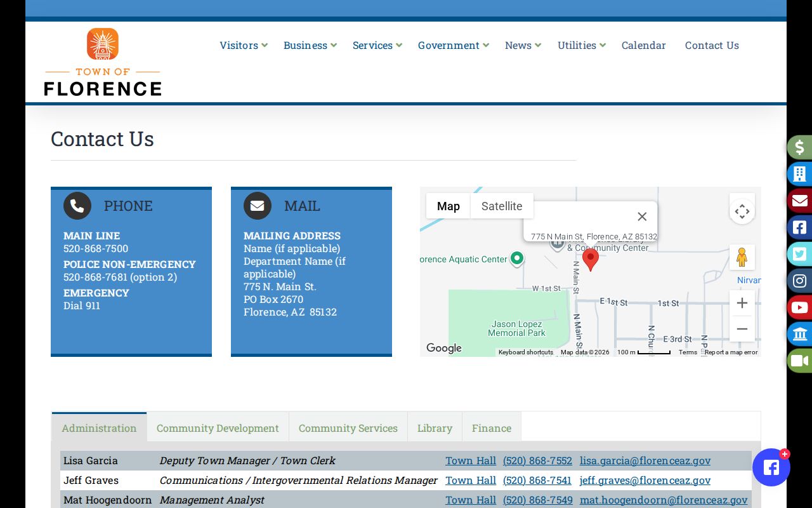Screen dimensions: 812x508
Task: Open the envelope email sidebar icon
Action: point(800,201)
